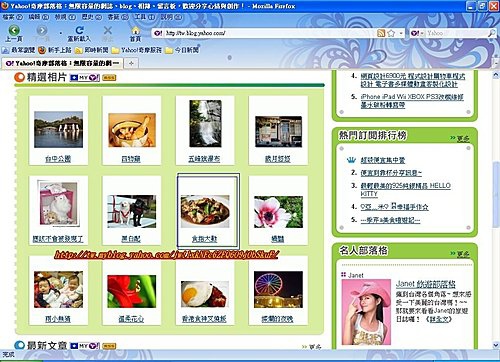Viewport: 500px width, 362px height.
Task: Open the 檔案 menu
Action: click(x=12, y=16)
